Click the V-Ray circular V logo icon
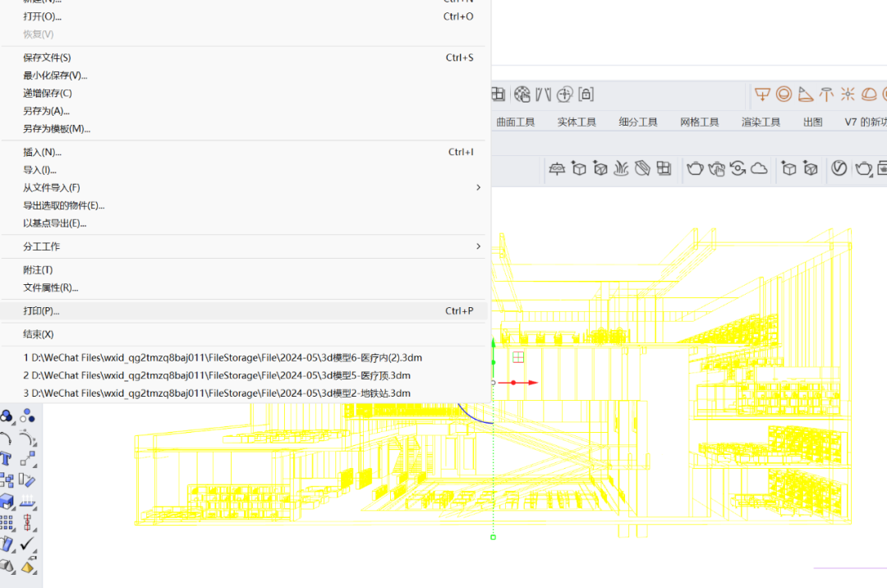This screenshot has height=588, width=887. pyautogui.click(x=839, y=168)
